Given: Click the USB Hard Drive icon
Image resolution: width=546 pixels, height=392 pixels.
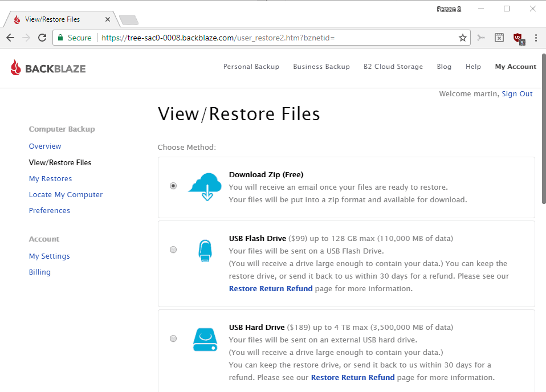Looking at the screenshot, I should point(205,338).
